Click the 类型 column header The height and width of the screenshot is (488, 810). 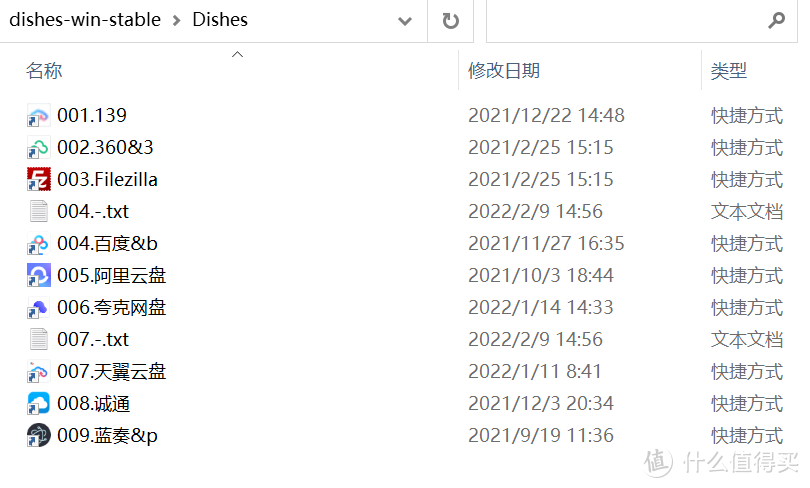729,71
